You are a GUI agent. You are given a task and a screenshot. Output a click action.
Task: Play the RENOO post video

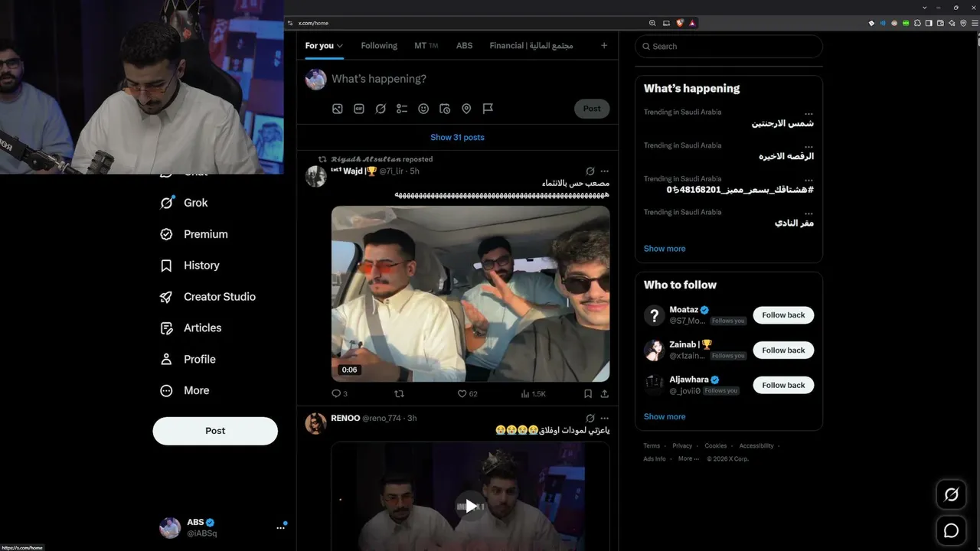(x=470, y=506)
